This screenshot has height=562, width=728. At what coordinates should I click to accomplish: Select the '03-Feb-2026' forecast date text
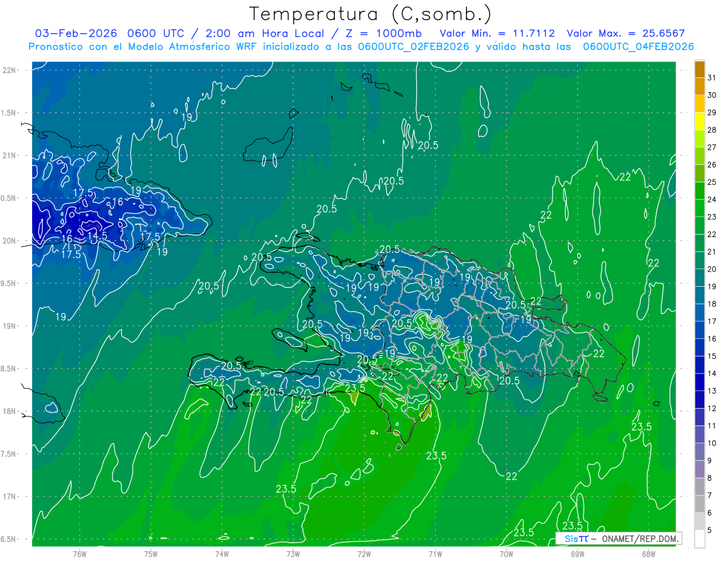click(76, 33)
